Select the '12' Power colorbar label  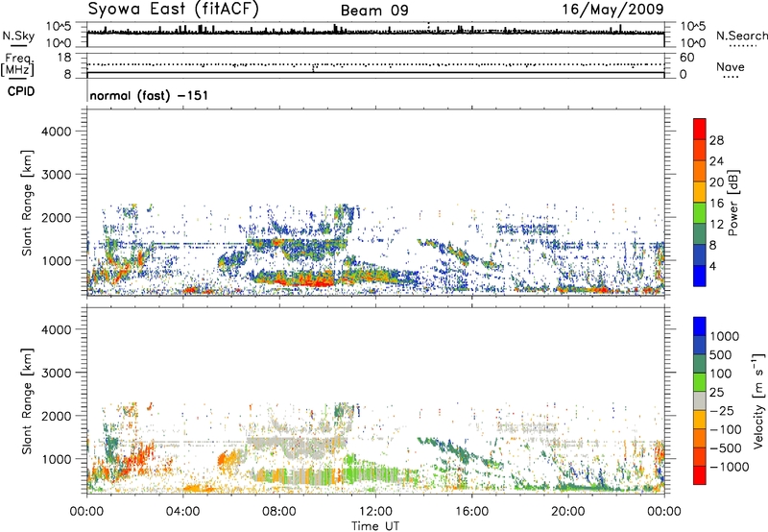tap(716, 225)
